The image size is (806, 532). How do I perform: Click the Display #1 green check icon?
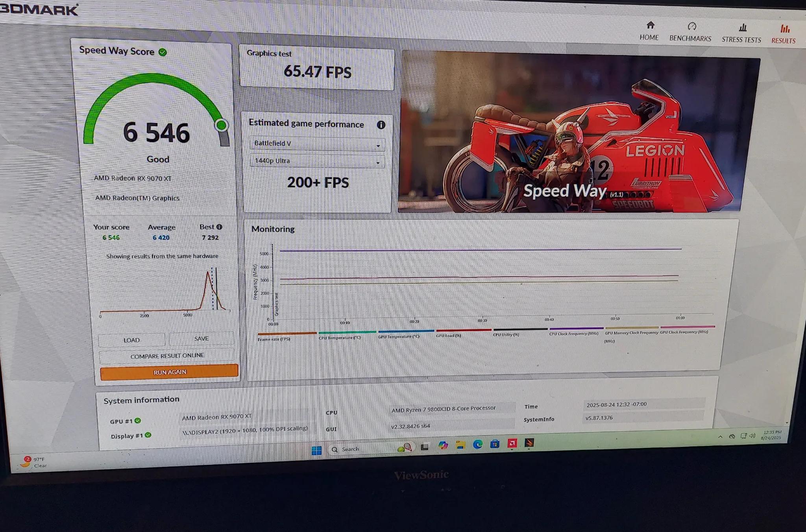148,435
